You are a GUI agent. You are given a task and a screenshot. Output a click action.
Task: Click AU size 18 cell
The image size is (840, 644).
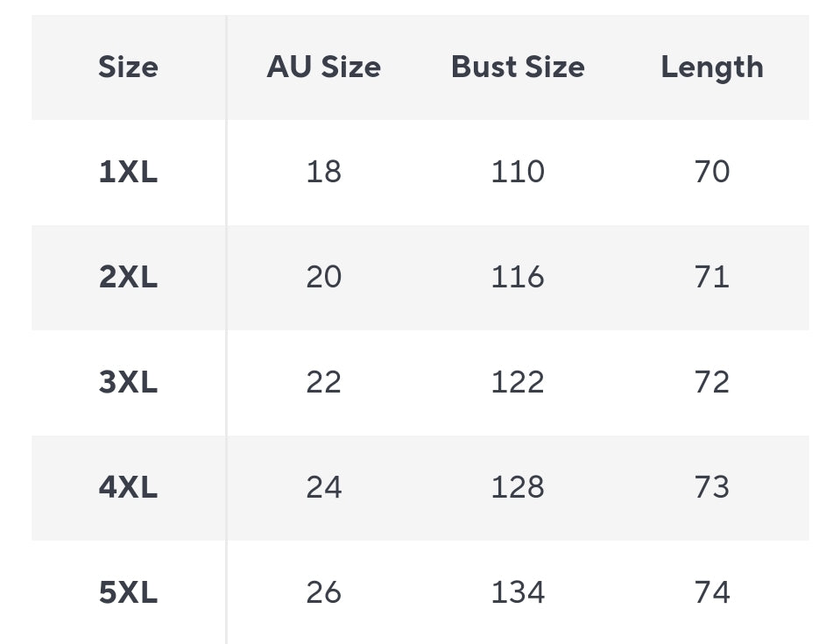tap(323, 172)
